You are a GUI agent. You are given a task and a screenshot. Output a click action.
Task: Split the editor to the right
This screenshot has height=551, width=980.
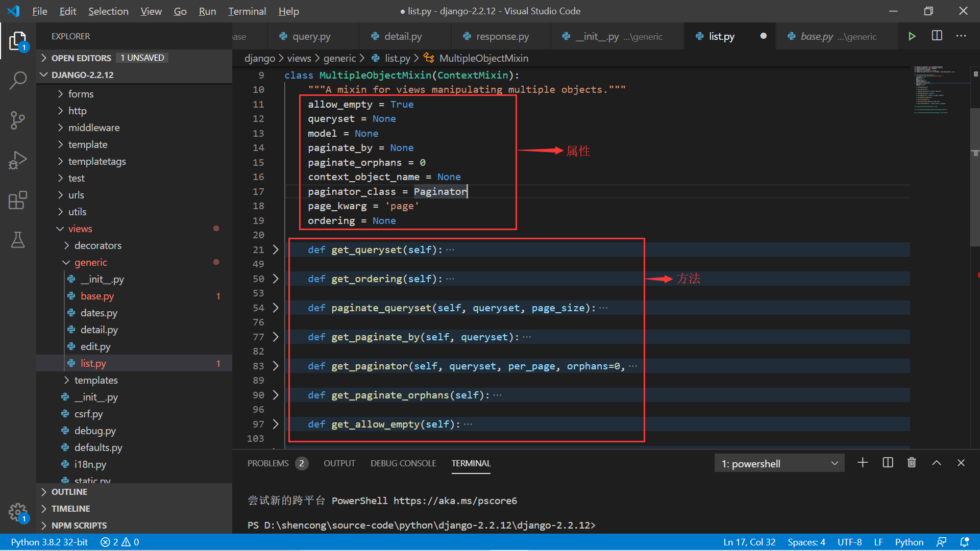[937, 36]
